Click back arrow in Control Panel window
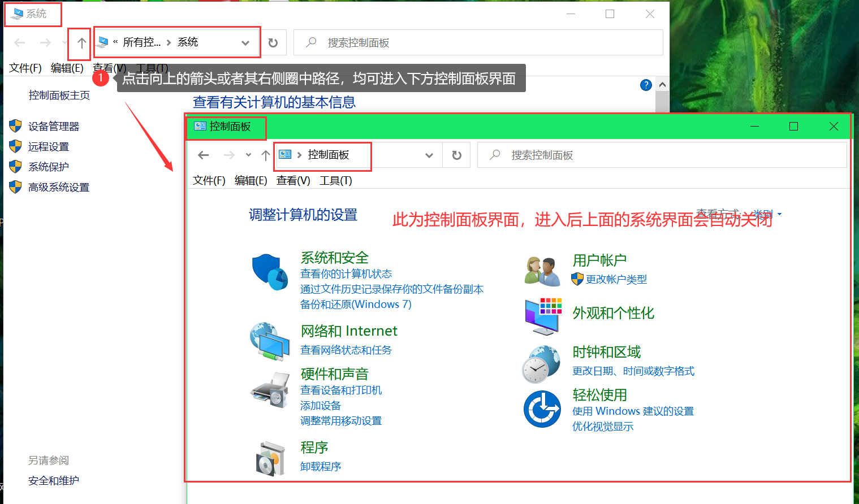The width and height of the screenshot is (859, 504). pyautogui.click(x=204, y=155)
